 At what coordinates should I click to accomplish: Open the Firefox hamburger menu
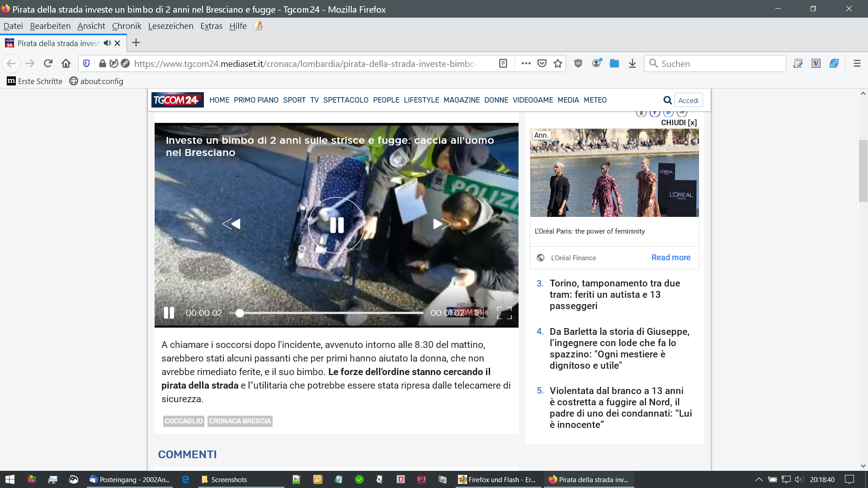pyautogui.click(x=857, y=64)
